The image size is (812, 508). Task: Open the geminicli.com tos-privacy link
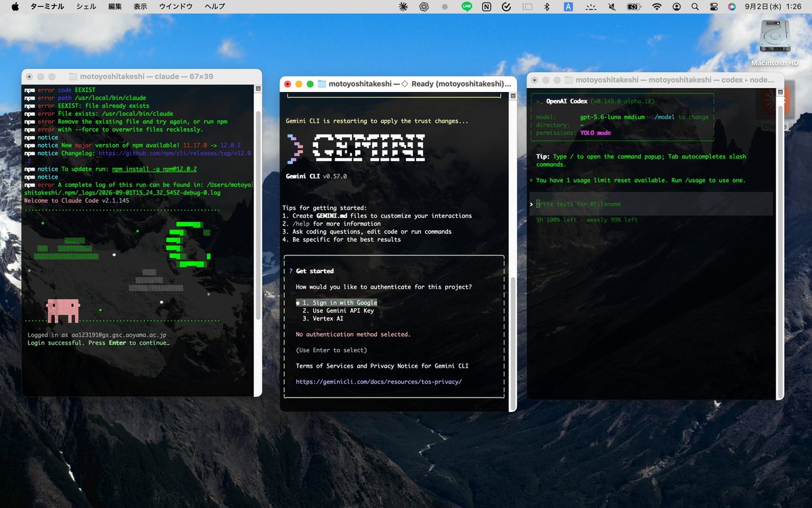coord(378,381)
